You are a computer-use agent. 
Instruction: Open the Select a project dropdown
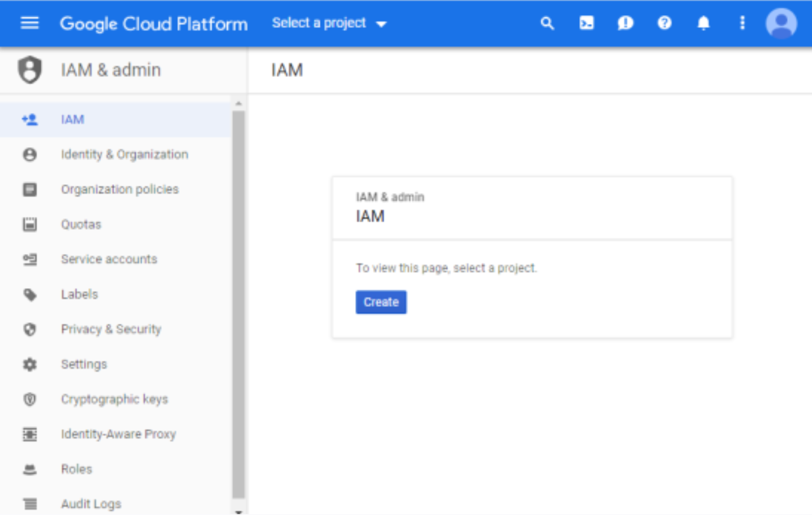click(x=329, y=23)
